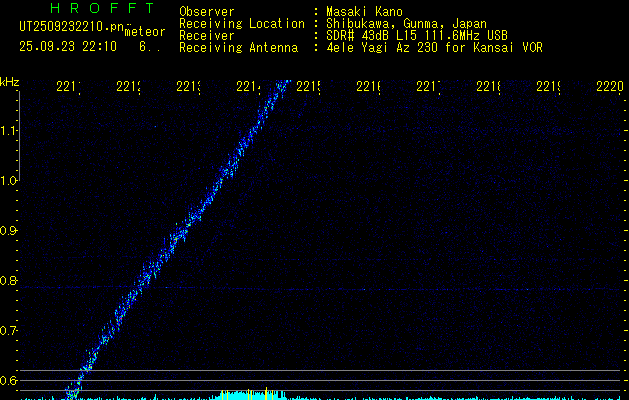Click the green meteor label
Image resolution: width=629 pixels, height=400 pixels.
pos(145,32)
